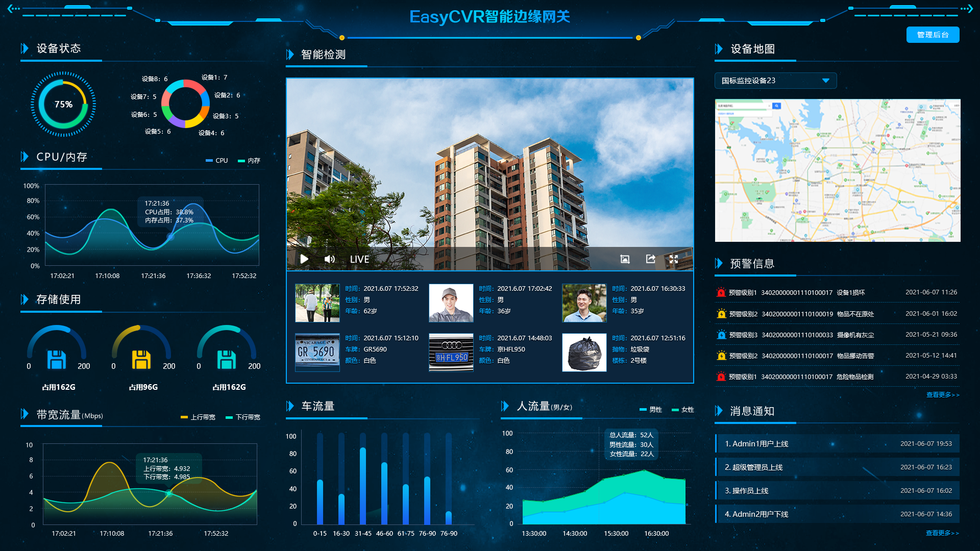Select the 设备状态 section header

59,48
